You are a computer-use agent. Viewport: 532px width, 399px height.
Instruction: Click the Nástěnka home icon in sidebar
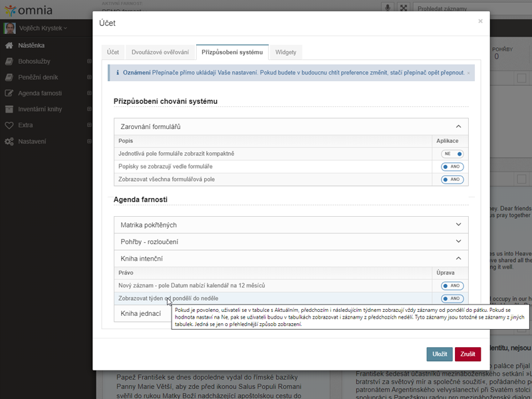[9, 45]
